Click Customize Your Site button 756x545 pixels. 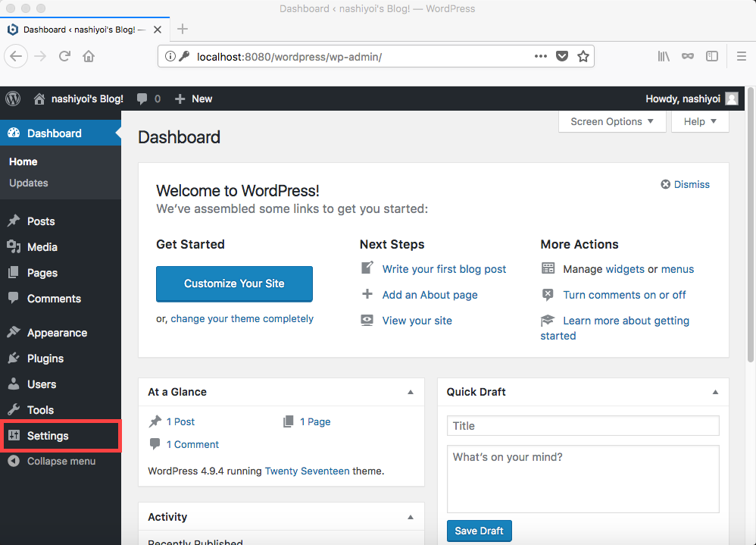[234, 283]
